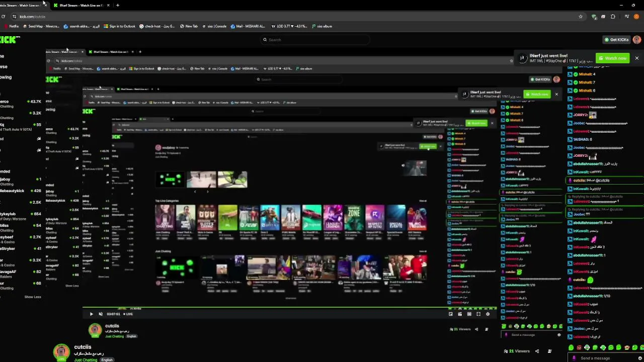Click Show Less in the left sidebar

[33, 297]
